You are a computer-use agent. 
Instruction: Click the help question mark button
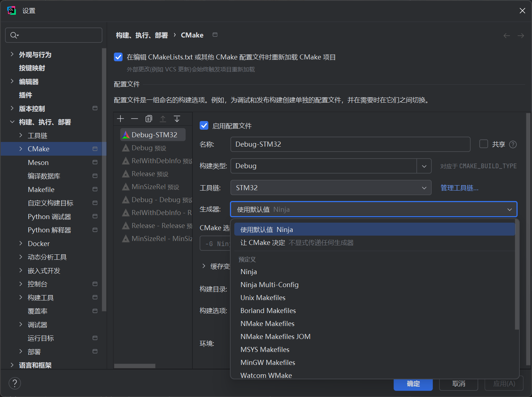[x=15, y=383]
